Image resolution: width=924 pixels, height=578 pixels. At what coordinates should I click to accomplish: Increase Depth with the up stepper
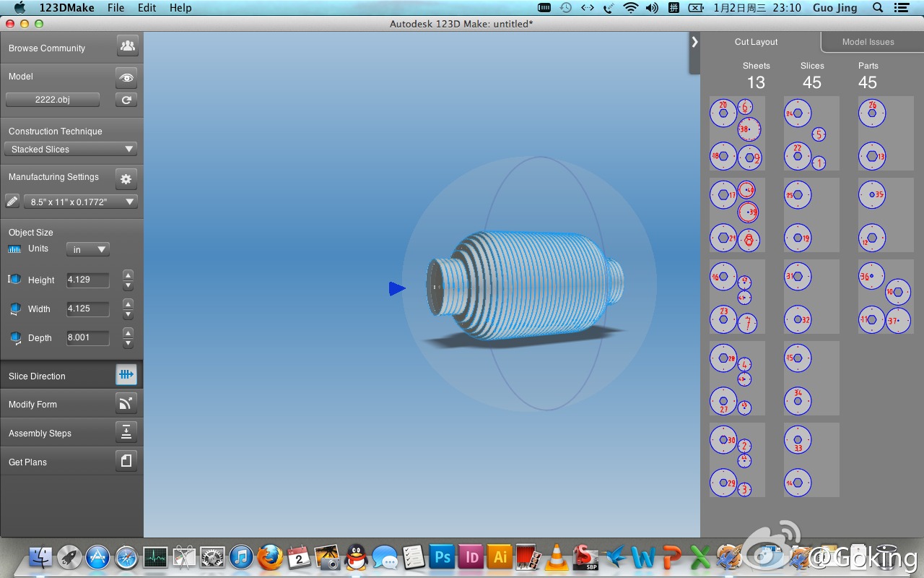coord(128,332)
